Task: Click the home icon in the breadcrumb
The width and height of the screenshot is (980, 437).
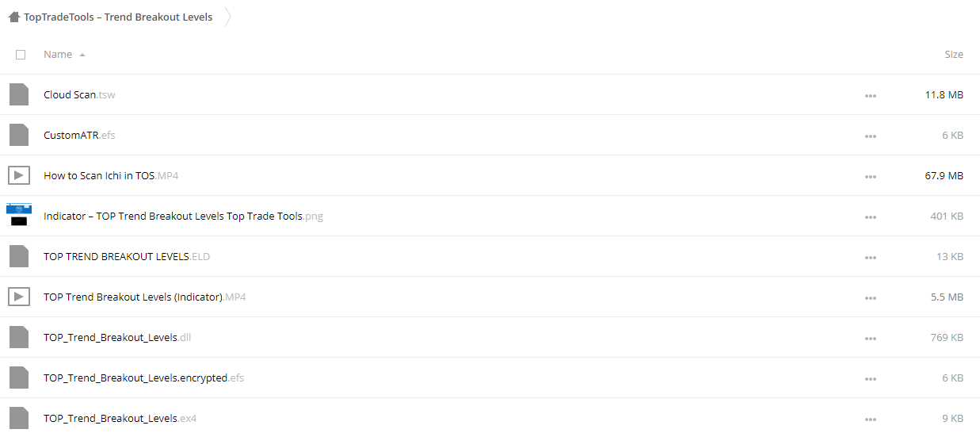Action: pos(14,17)
